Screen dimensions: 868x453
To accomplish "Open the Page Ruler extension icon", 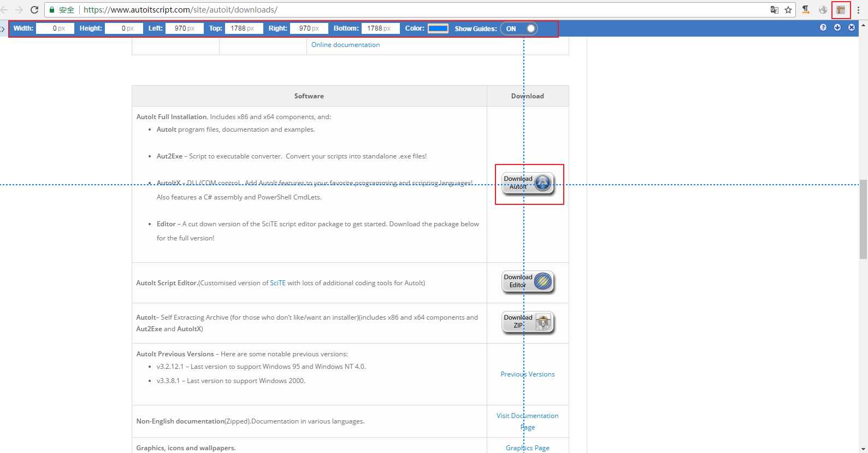I will [x=841, y=10].
